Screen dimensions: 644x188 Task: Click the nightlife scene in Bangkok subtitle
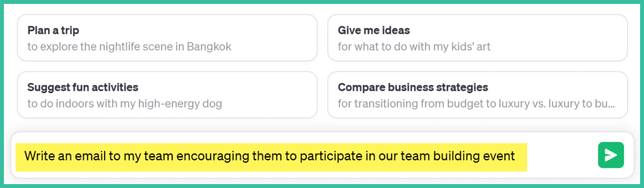point(129,47)
